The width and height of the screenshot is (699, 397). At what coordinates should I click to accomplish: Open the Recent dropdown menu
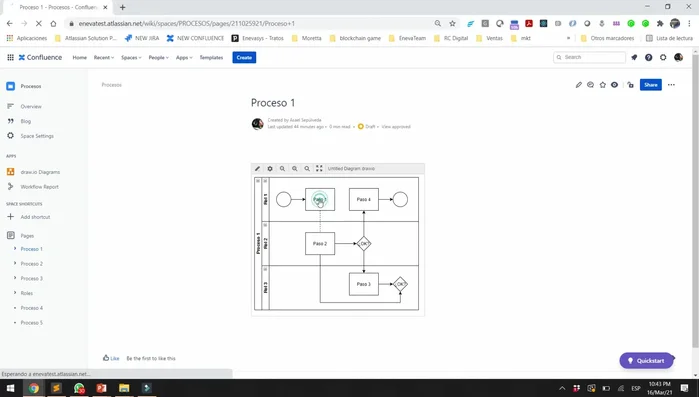coord(104,57)
